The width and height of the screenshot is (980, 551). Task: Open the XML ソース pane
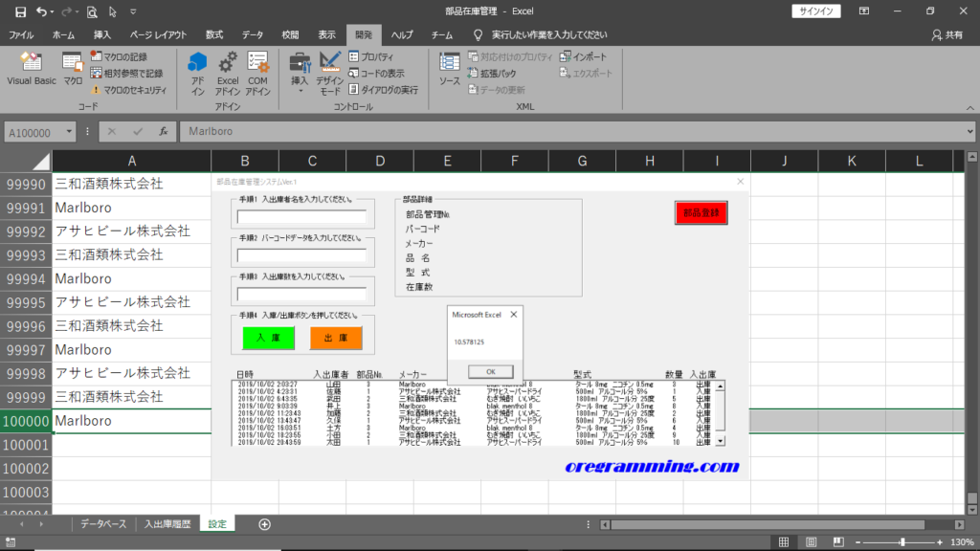[449, 69]
